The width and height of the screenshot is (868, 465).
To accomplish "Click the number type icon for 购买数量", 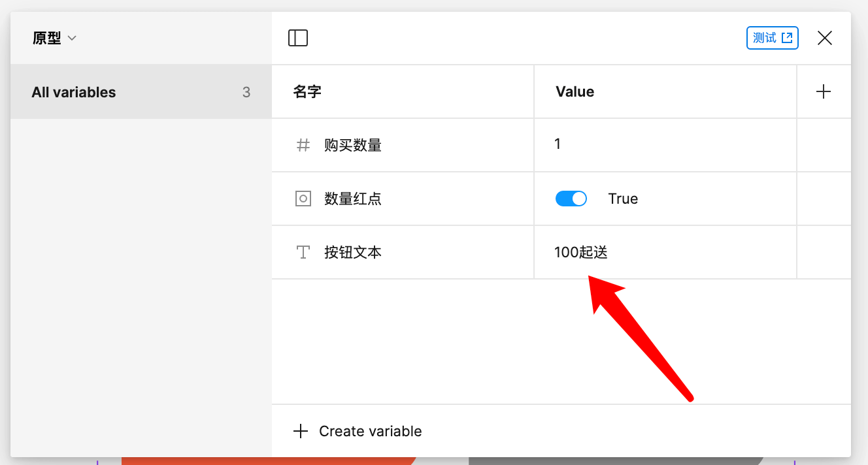I will click(303, 145).
